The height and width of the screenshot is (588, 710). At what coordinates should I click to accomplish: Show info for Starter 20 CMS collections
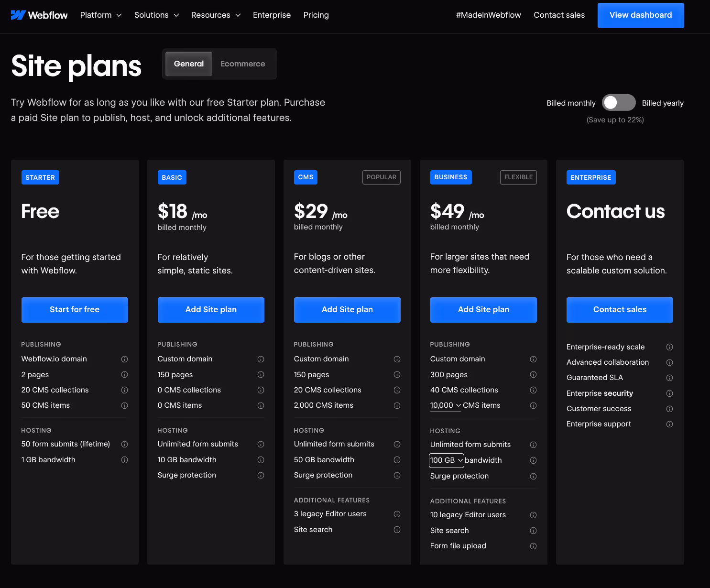pyautogui.click(x=124, y=390)
